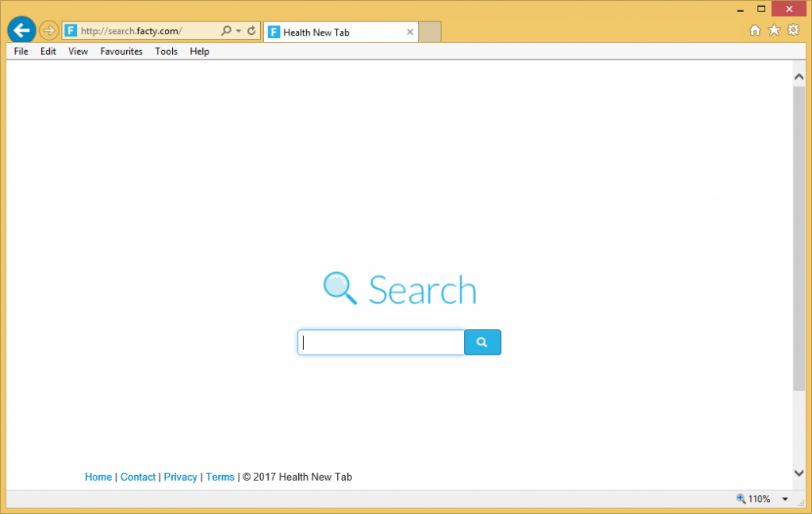The width and height of the screenshot is (812, 514).
Task: Click the scrollbar up arrow
Action: click(799, 77)
